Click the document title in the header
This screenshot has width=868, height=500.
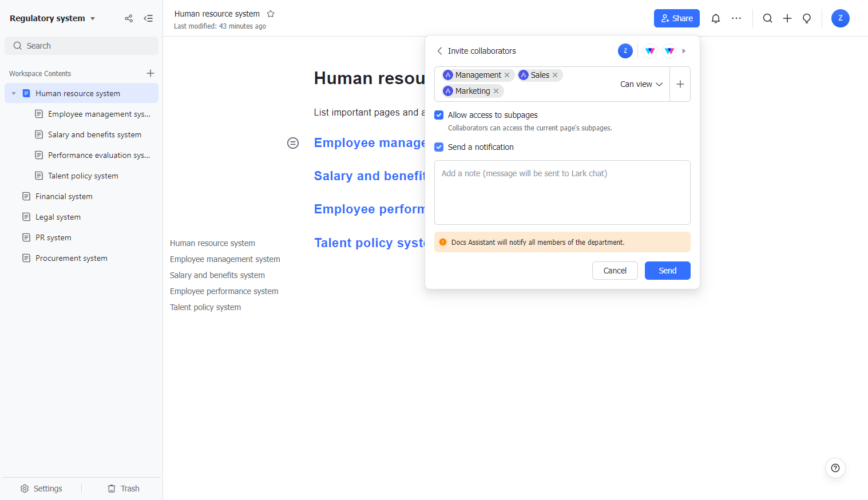pyautogui.click(x=217, y=14)
